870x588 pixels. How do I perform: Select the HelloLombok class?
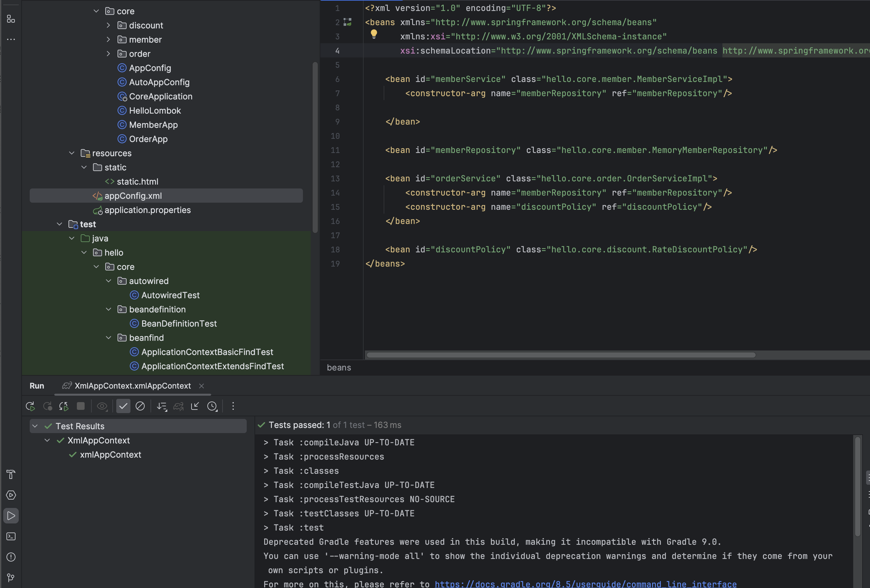(155, 110)
